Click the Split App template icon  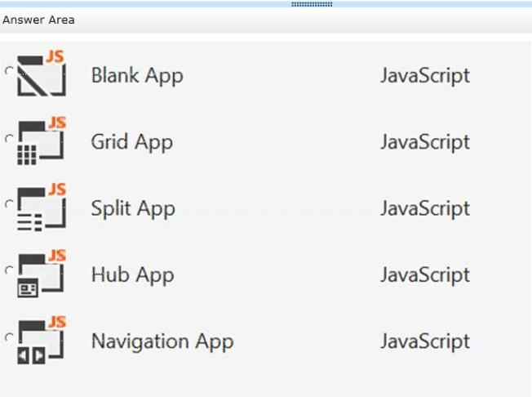click(x=42, y=207)
